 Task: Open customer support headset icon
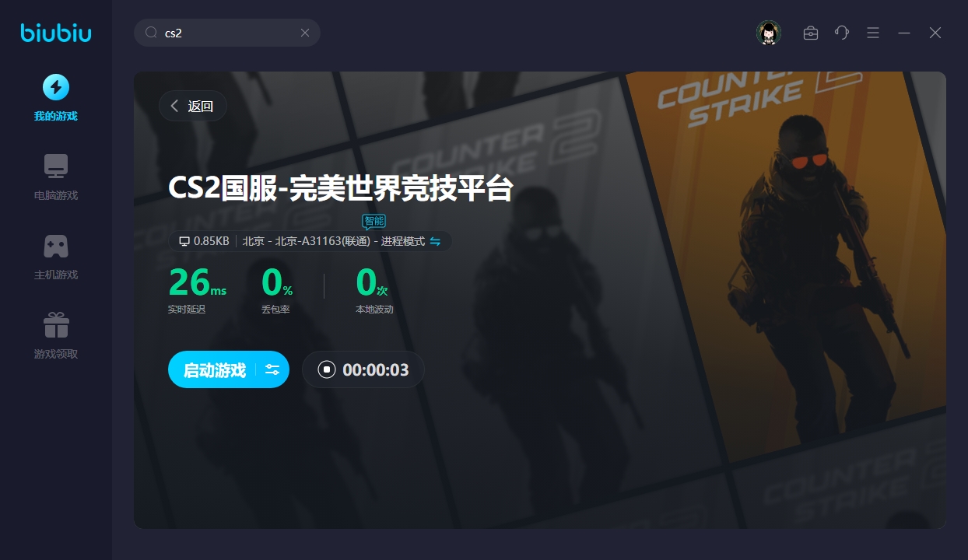tap(842, 33)
